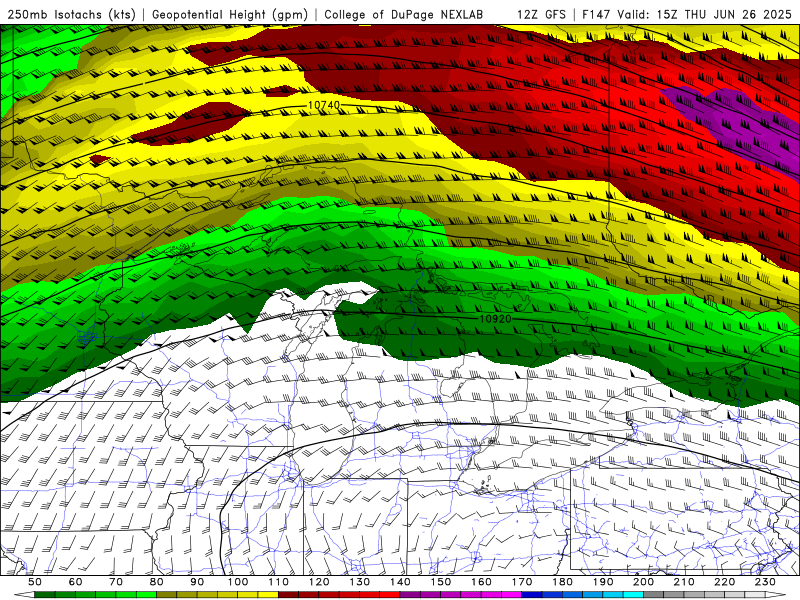Click the '130' color scale label

coord(359,582)
